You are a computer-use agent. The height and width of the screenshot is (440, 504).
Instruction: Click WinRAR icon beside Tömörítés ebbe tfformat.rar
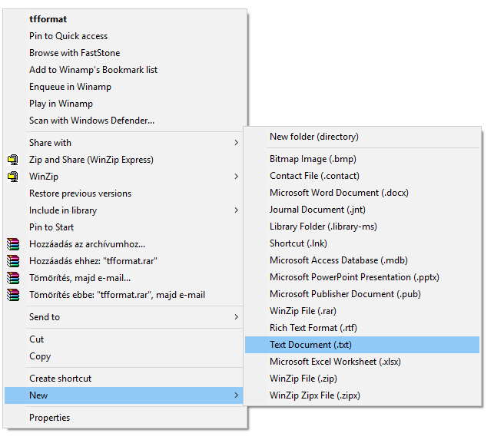12,295
